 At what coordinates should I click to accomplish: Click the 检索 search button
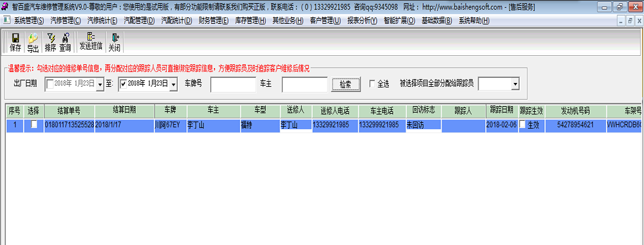pos(346,84)
